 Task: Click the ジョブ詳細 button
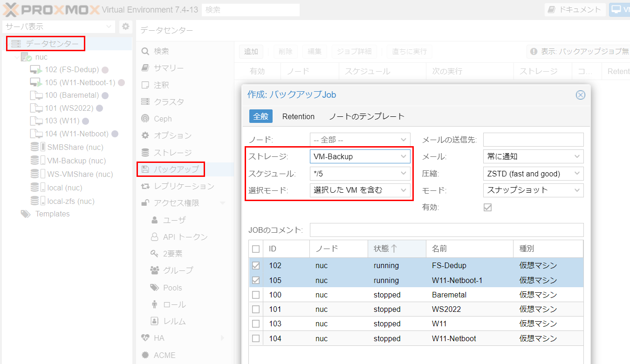coord(355,52)
